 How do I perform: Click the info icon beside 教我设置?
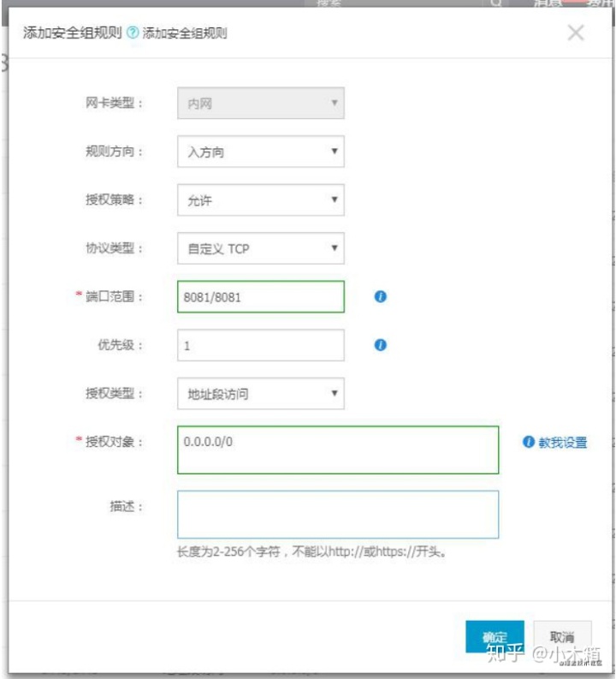pos(528,442)
